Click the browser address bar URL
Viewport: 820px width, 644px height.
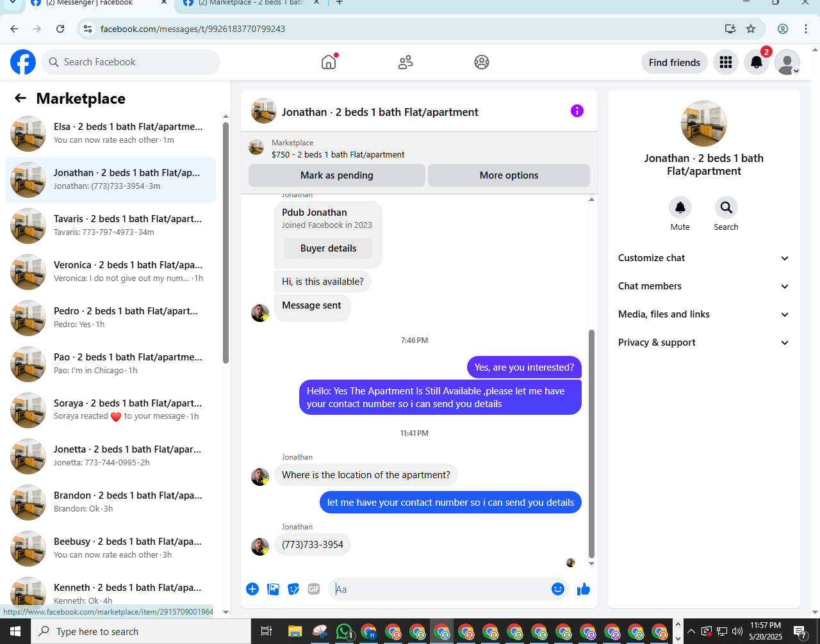point(193,29)
